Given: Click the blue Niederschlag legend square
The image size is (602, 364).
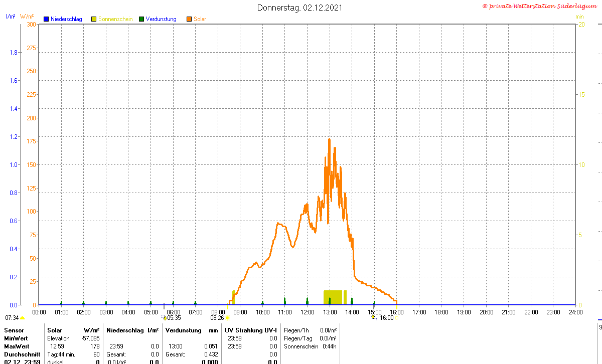Looking at the screenshot, I should pyautogui.click(x=46, y=19).
